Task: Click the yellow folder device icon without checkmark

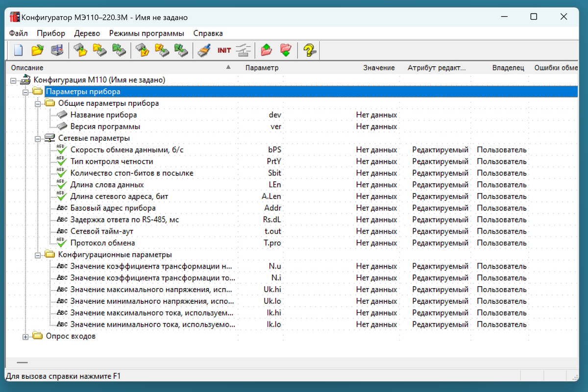Action: click(x=99, y=50)
